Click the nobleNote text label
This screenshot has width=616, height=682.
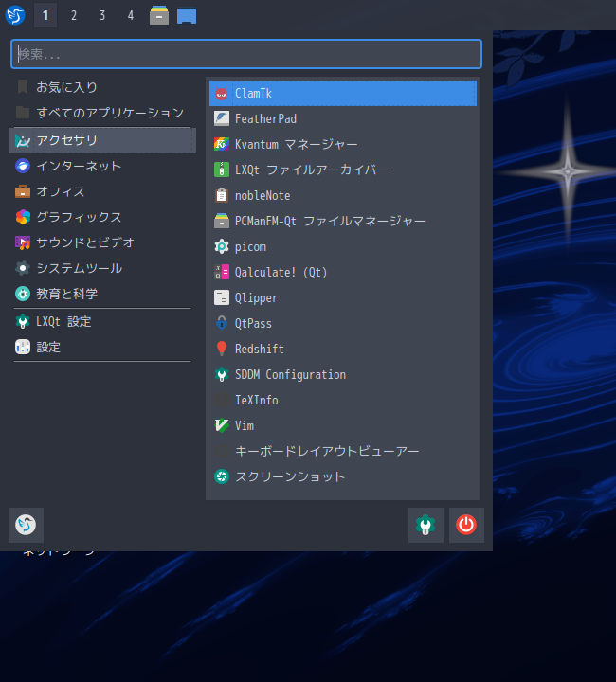[263, 196]
